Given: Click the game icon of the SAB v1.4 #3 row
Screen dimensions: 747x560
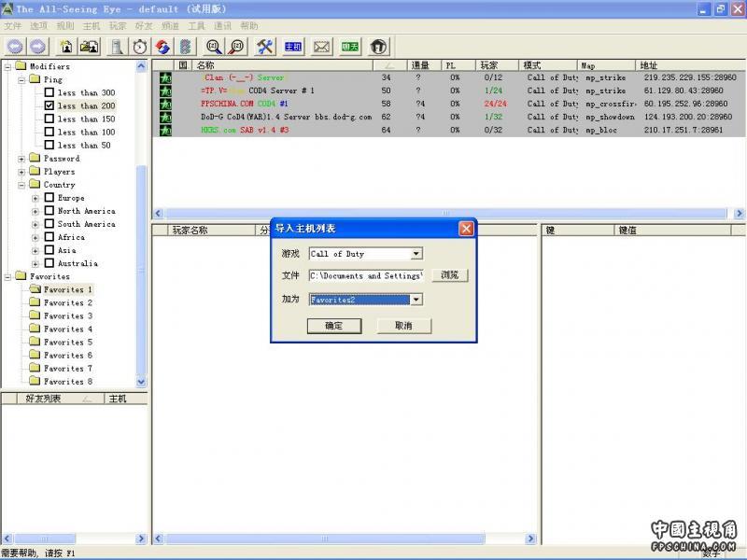Looking at the screenshot, I should [165, 130].
